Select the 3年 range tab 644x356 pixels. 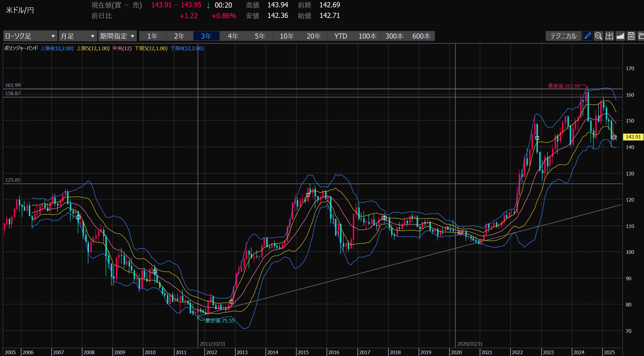click(206, 36)
